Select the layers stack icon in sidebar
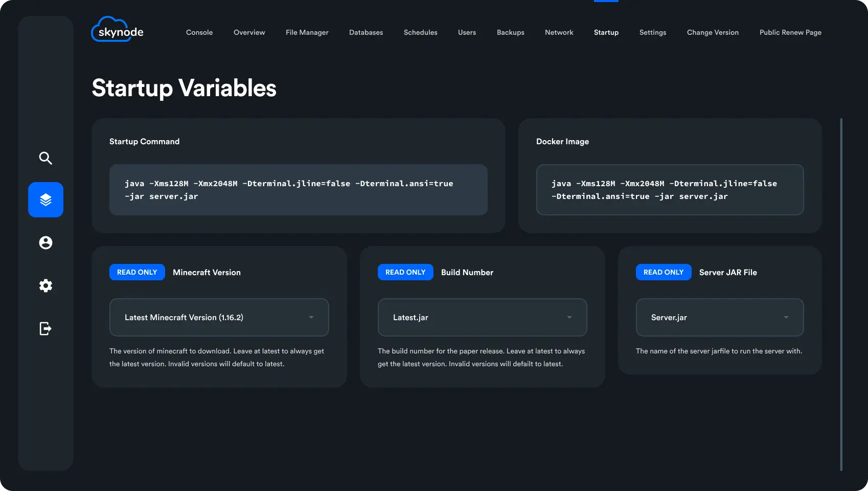 (45, 199)
